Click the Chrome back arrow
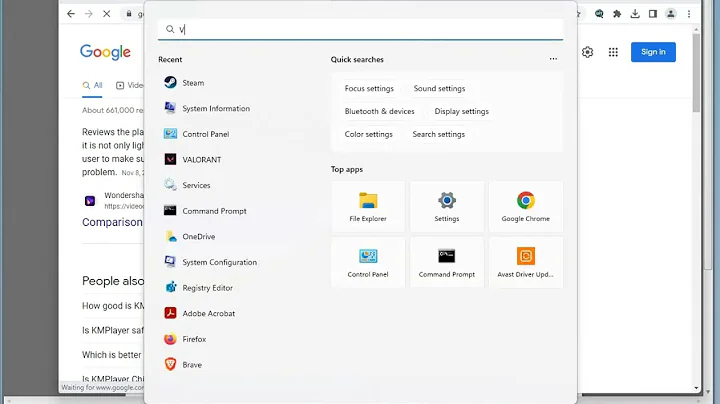The height and width of the screenshot is (404, 720). point(71,14)
